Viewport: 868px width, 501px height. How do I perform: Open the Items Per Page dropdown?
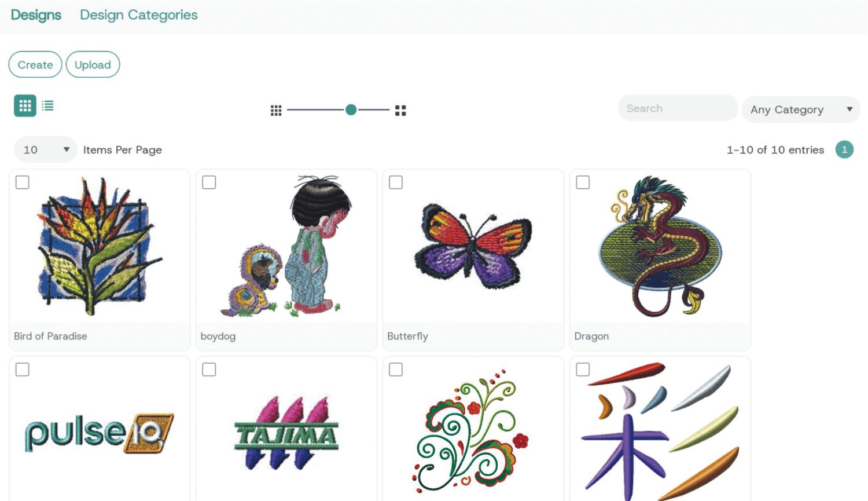tap(46, 150)
